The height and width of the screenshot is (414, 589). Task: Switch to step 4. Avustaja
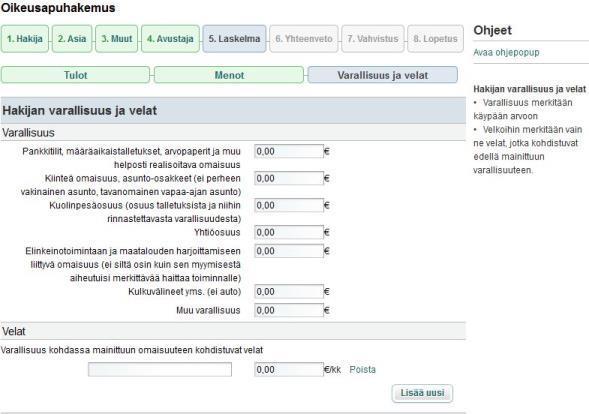click(x=170, y=39)
